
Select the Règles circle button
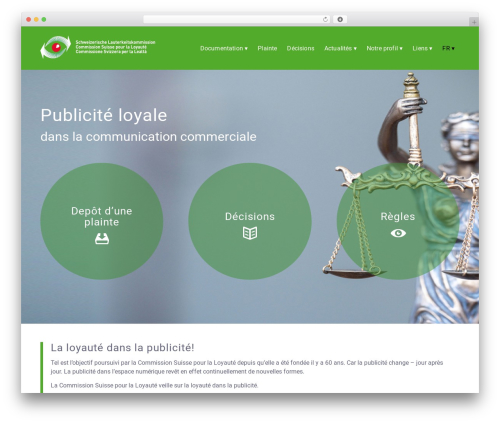click(x=398, y=221)
